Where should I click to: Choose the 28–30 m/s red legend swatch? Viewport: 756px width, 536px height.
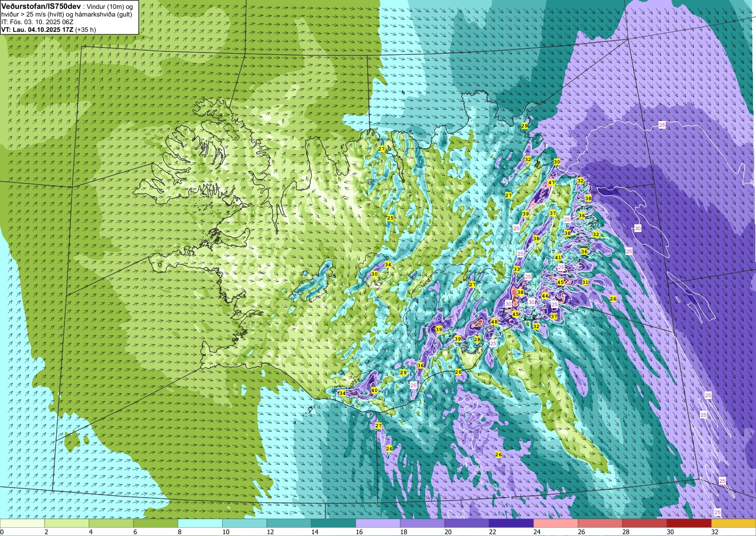point(644,523)
